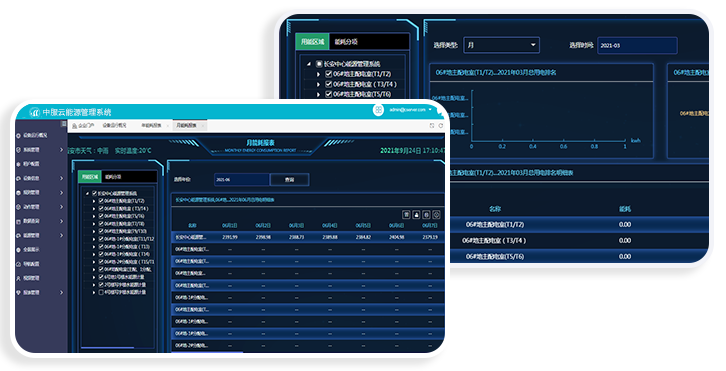This screenshot has height=371, width=726.
Task: Toggle 06#地主配电室(T5/T6) checkbox in back window
Action: pyautogui.click(x=328, y=94)
